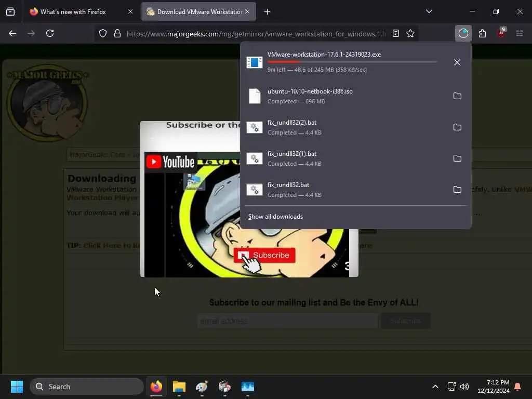The image size is (532, 399).
Task: Click the address bar URL
Action: pos(256,34)
